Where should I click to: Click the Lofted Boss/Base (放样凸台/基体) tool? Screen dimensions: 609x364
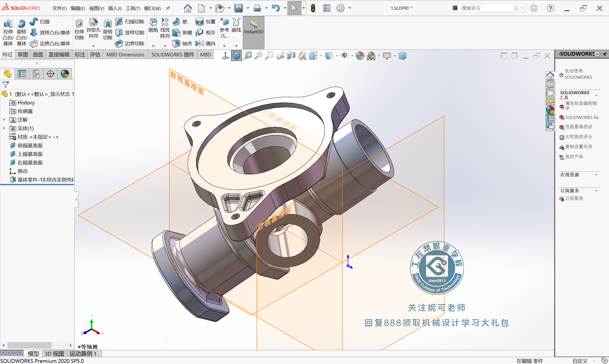[50, 32]
